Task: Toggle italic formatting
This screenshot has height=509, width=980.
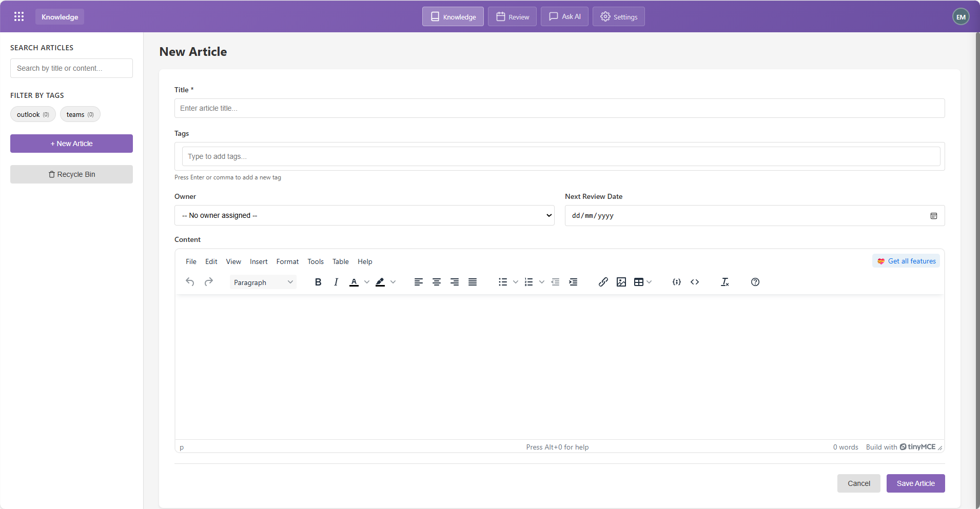Action: click(336, 282)
